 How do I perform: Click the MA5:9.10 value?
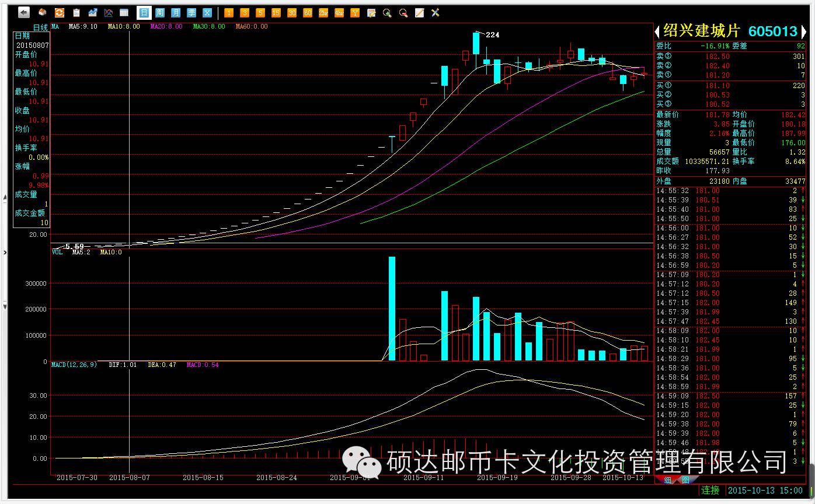coord(83,26)
